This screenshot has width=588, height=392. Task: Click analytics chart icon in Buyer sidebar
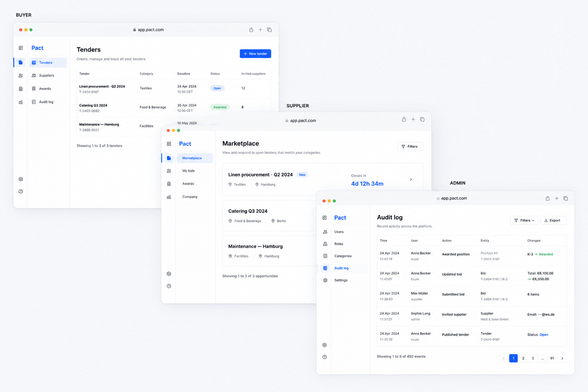click(21, 102)
